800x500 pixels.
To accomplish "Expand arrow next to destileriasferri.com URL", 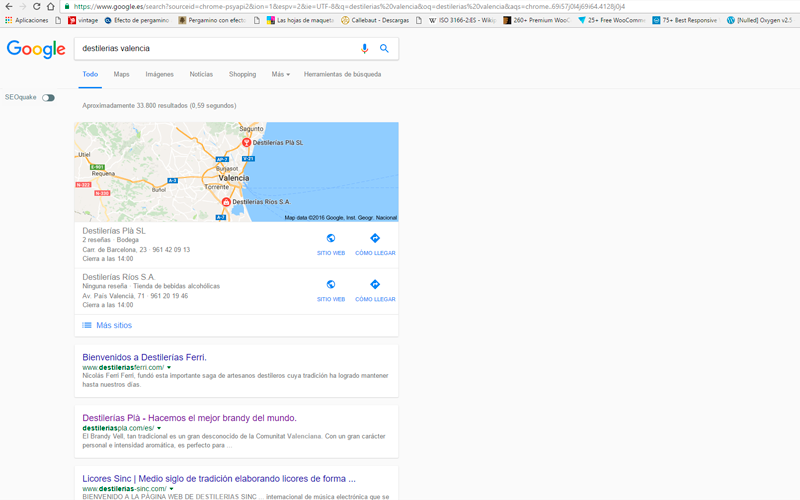I will pyautogui.click(x=169, y=367).
